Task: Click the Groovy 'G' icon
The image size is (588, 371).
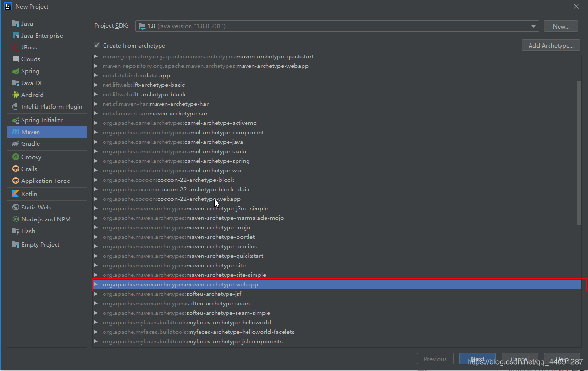Action: 16,157
